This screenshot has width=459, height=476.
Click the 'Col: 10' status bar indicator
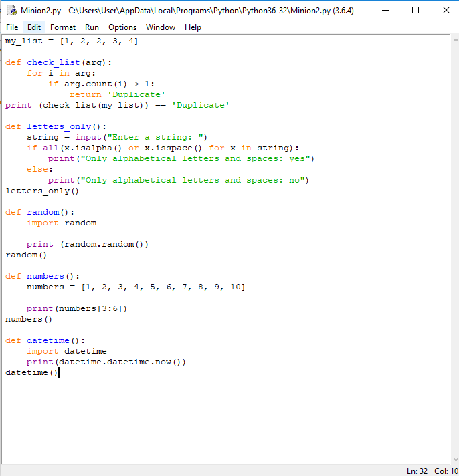click(446, 471)
